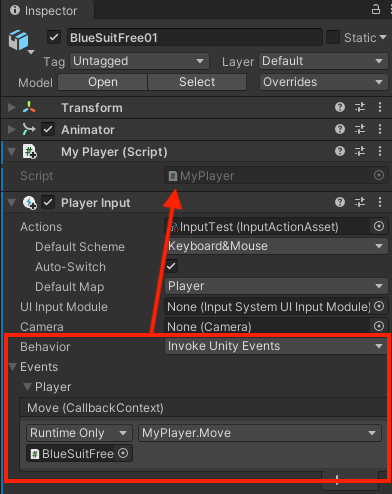Open the MyPlayer.Move function dropdown
This screenshot has height=494, width=392.
pos(260,433)
